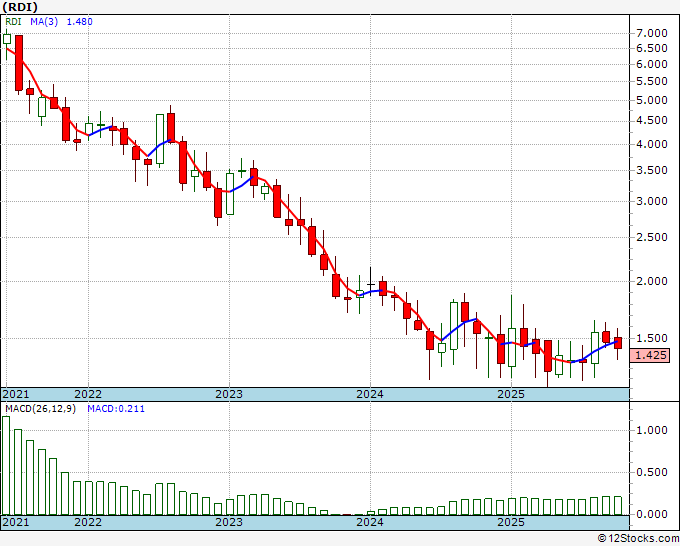
Task: Click 2021 on the MACD panel timeline
Action: [16, 522]
